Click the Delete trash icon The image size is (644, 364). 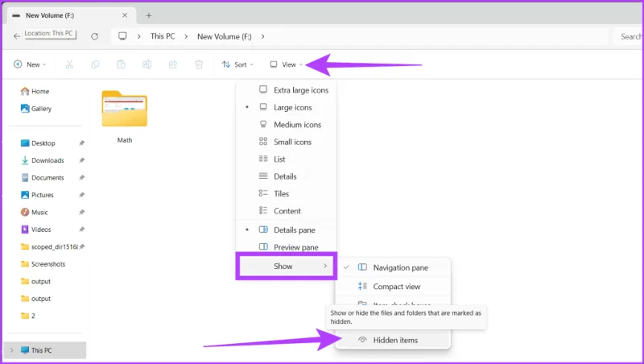[199, 64]
